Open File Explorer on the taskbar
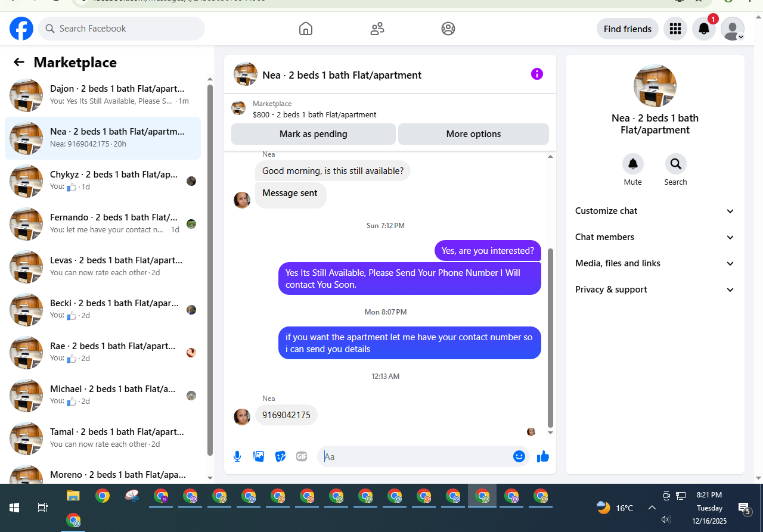The width and height of the screenshot is (763, 532). point(73,496)
